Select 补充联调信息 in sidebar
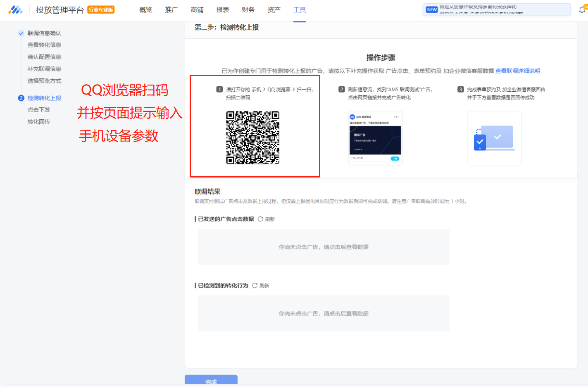 pos(44,69)
